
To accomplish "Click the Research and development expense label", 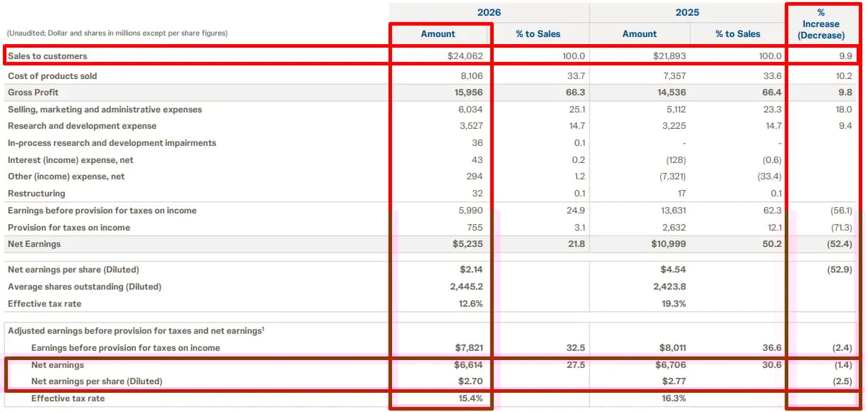I will [82, 126].
